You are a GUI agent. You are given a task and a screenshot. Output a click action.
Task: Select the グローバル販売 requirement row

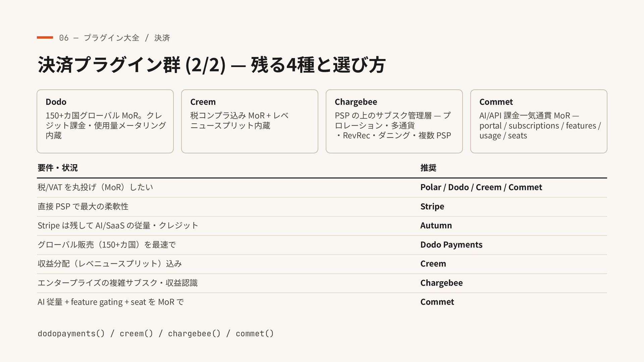322,245
